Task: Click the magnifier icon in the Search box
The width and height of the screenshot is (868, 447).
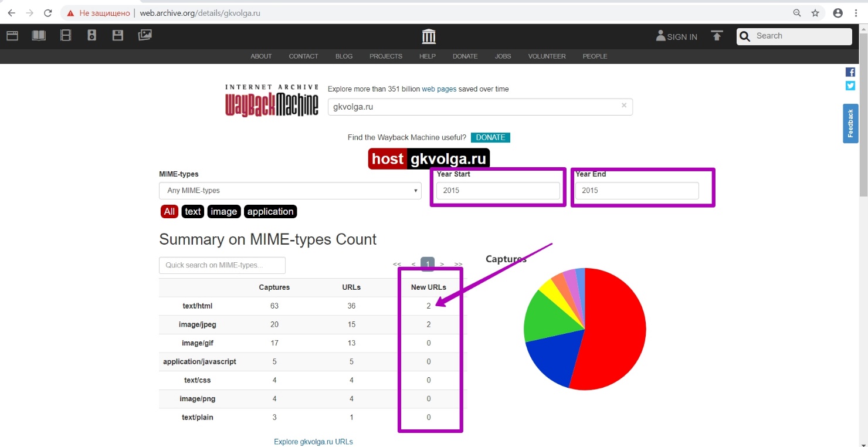Action: (745, 36)
